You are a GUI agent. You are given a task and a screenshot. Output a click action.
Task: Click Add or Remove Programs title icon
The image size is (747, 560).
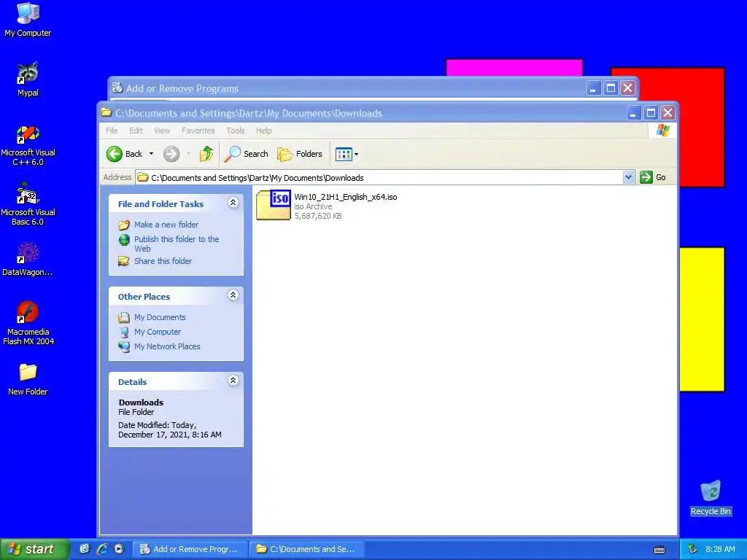[117, 88]
